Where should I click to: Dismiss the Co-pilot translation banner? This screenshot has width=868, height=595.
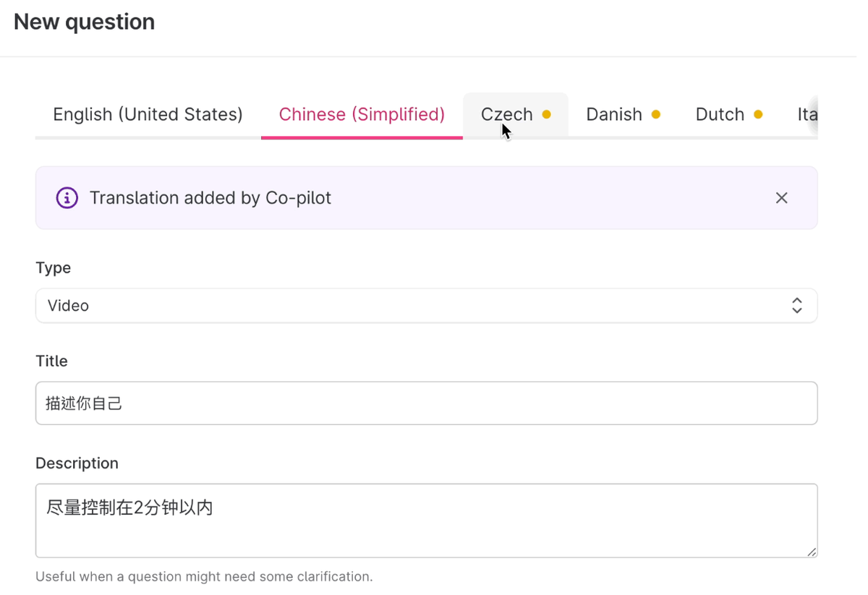pyautogui.click(x=781, y=198)
